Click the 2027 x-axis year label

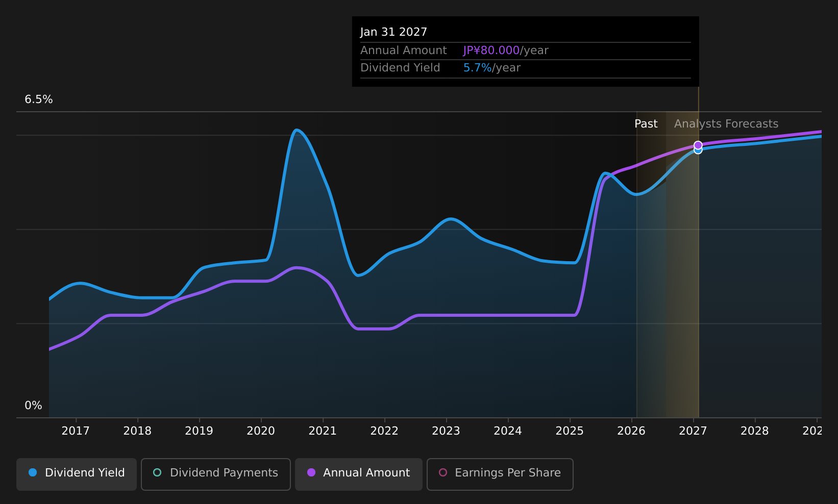[x=693, y=431]
